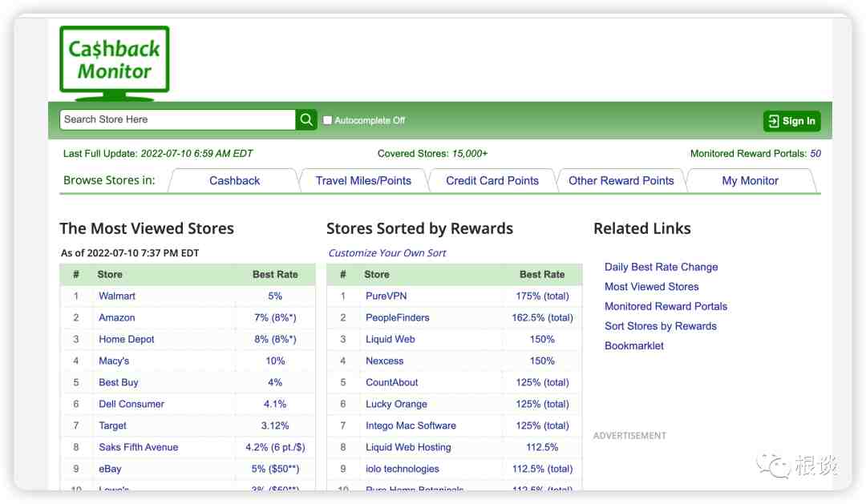Click the Lucky Orange store link
Viewport: 866px width, 504px height.
point(397,404)
